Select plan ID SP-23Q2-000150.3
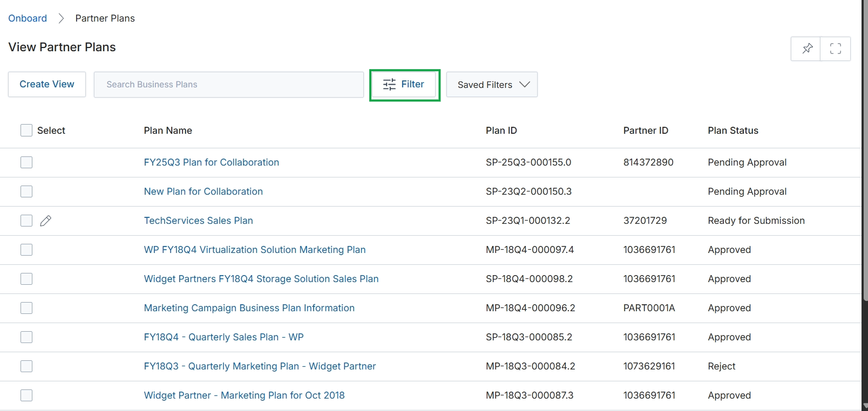Viewport: 868px width, 411px height. (529, 191)
